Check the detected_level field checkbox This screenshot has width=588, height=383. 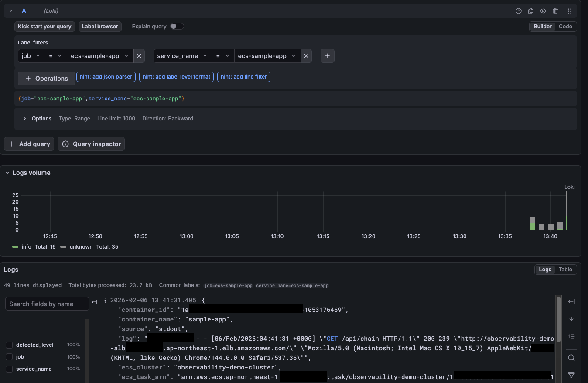point(9,345)
